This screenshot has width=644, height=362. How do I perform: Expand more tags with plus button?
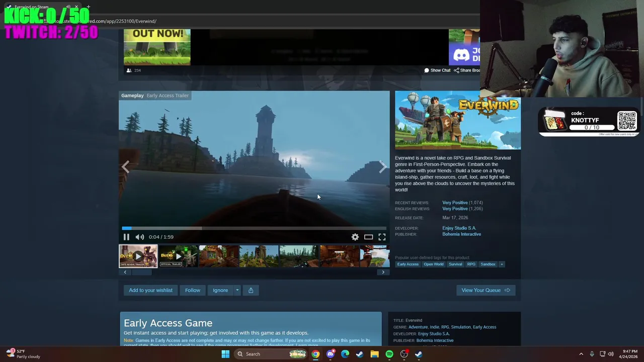[x=501, y=264]
